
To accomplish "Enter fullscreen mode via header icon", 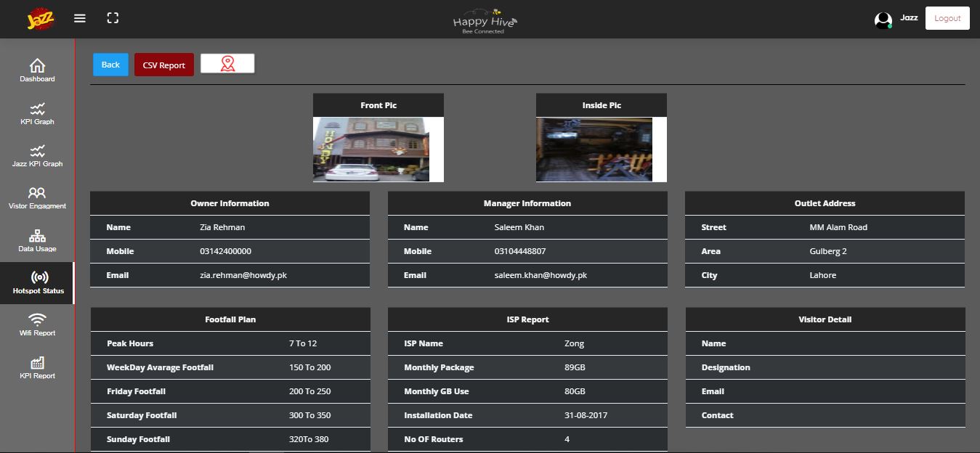I will (113, 18).
